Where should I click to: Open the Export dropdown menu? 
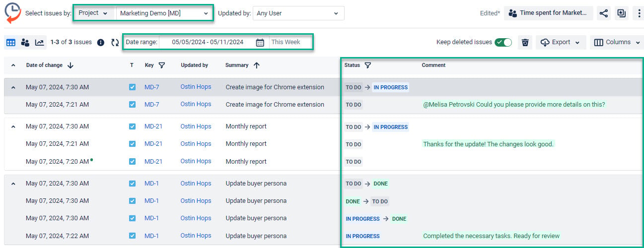pos(561,43)
